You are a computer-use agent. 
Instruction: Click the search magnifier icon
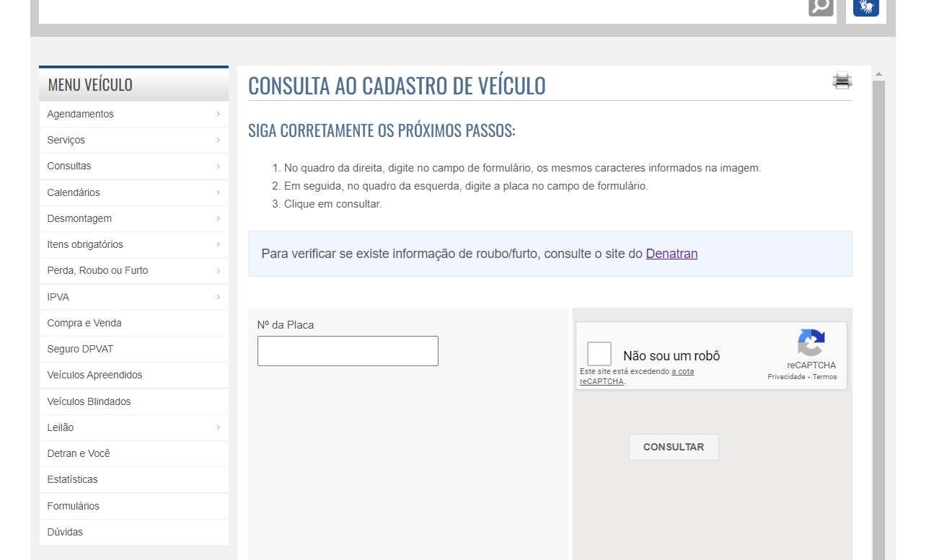(820, 6)
